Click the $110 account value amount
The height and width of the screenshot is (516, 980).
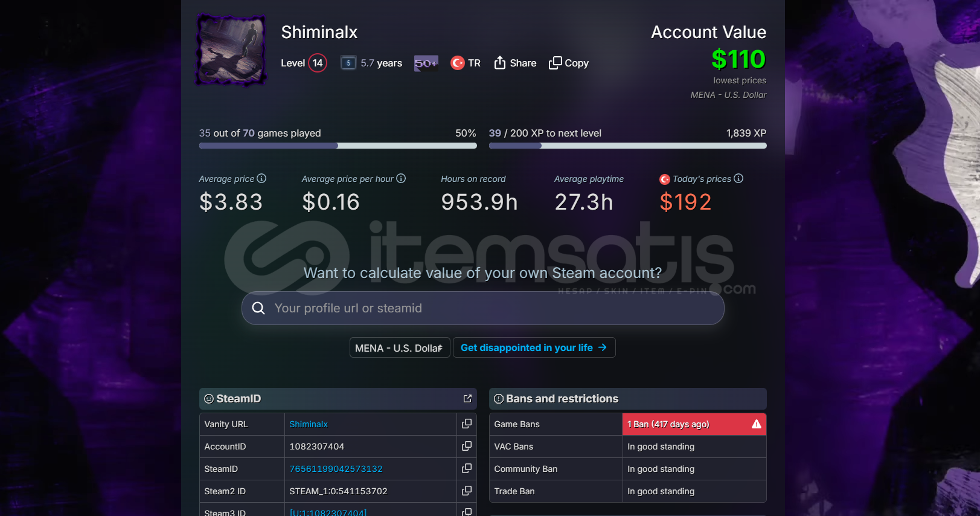point(738,59)
